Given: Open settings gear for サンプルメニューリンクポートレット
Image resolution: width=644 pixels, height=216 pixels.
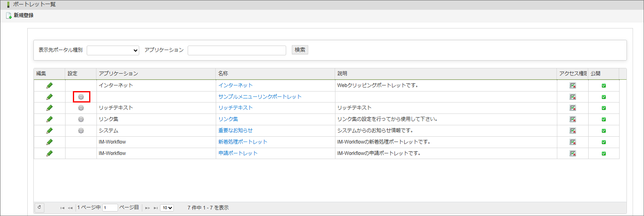Looking at the screenshot, I should click(x=81, y=97).
